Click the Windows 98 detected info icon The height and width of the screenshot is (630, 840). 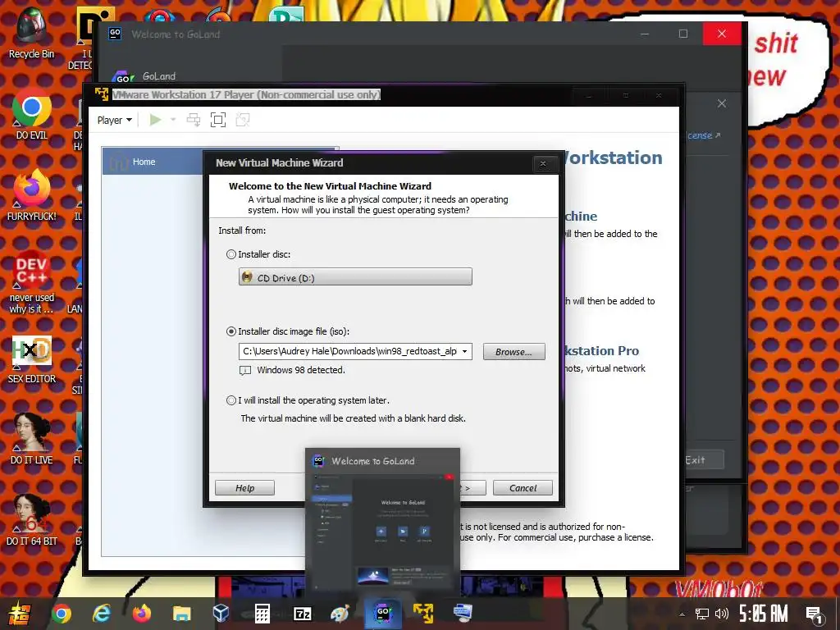(x=244, y=370)
